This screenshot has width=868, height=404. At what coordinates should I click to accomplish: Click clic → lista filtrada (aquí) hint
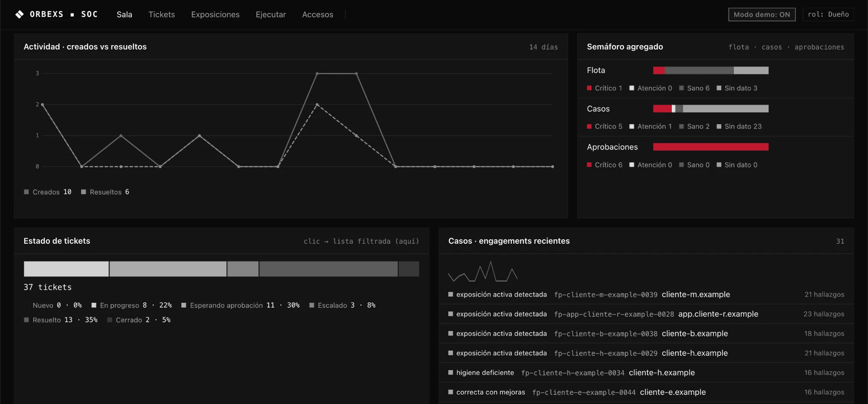point(361,241)
